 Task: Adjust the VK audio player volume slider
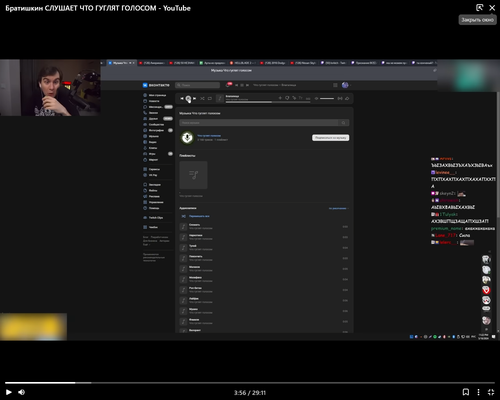[x=327, y=98]
